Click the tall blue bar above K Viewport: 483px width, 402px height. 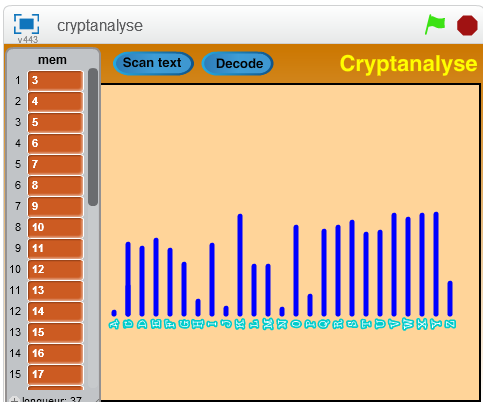(x=240, y=265)
